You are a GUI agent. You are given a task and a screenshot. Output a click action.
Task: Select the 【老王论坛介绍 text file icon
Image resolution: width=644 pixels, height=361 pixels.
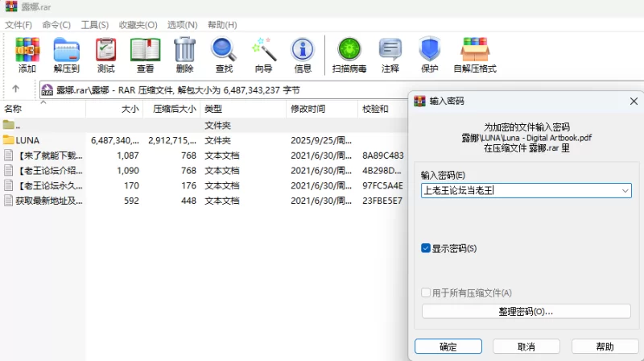tap(8, 170)
